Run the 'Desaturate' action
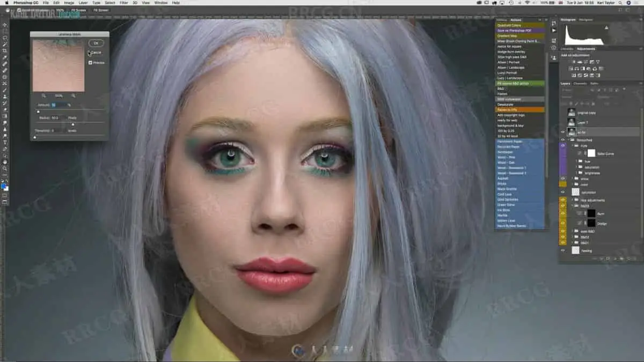This screenshot has height=362, width=644. (519, 104)
